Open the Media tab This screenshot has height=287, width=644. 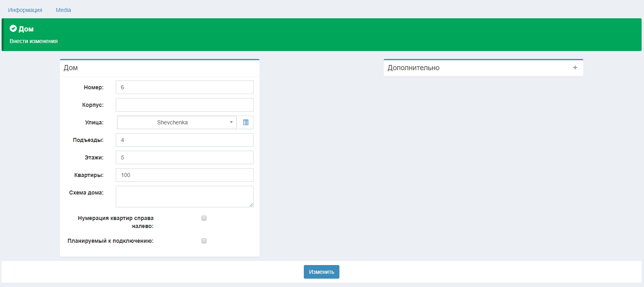click(x=63, y=10)
